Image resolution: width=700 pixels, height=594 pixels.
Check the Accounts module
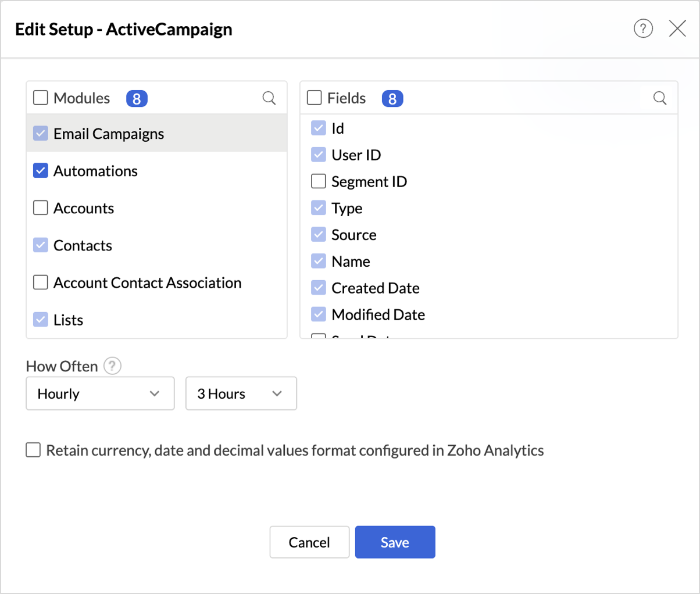tap(41, 208)
